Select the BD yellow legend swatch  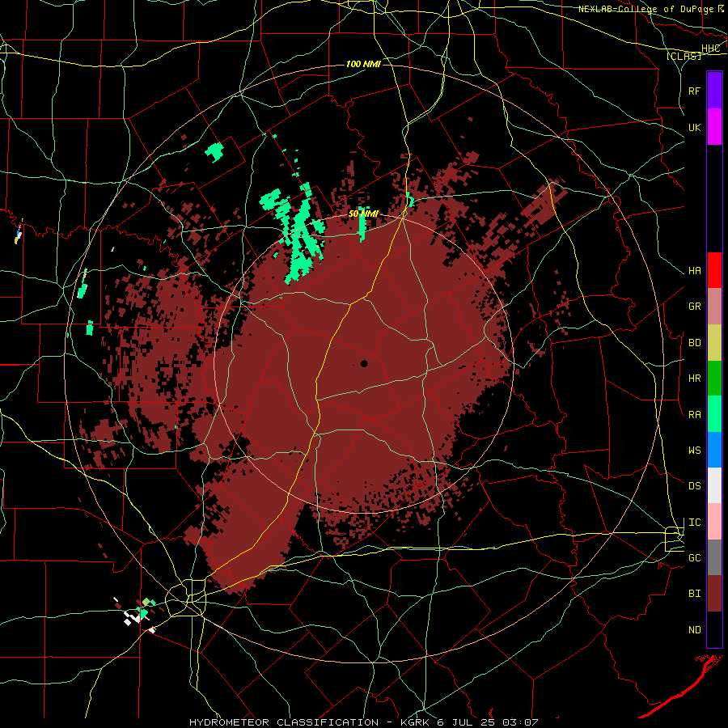click(x=714, y=343)
